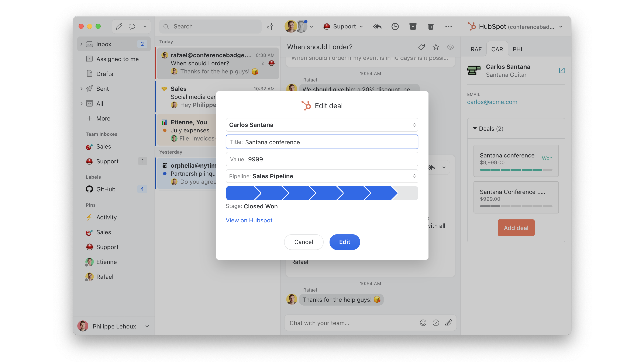The height and width of the screenshot is (362, 644).
Task: Click the Closed Won pipeline stage bar
Action: pyautogui.click(x=380, y=193)
